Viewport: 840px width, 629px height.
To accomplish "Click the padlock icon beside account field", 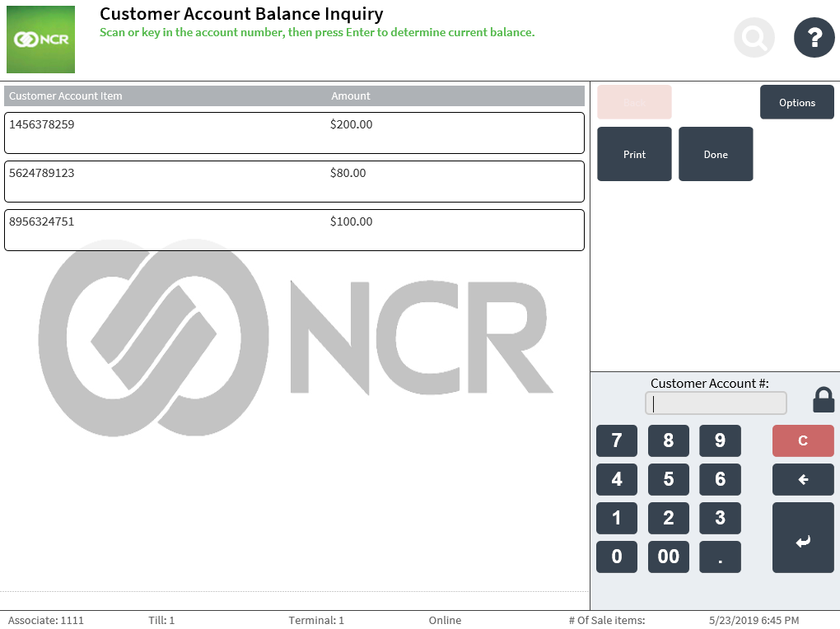I will 824,400.
